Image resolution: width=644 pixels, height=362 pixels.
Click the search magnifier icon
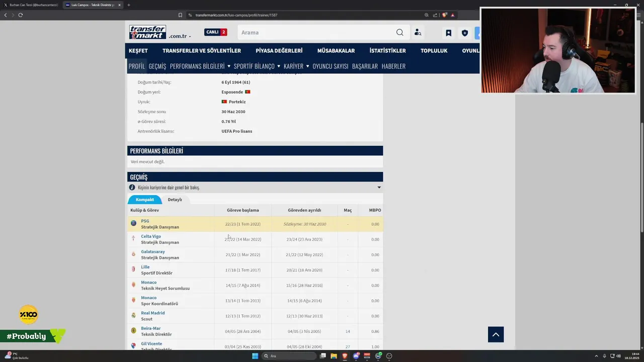coord(399,32)
